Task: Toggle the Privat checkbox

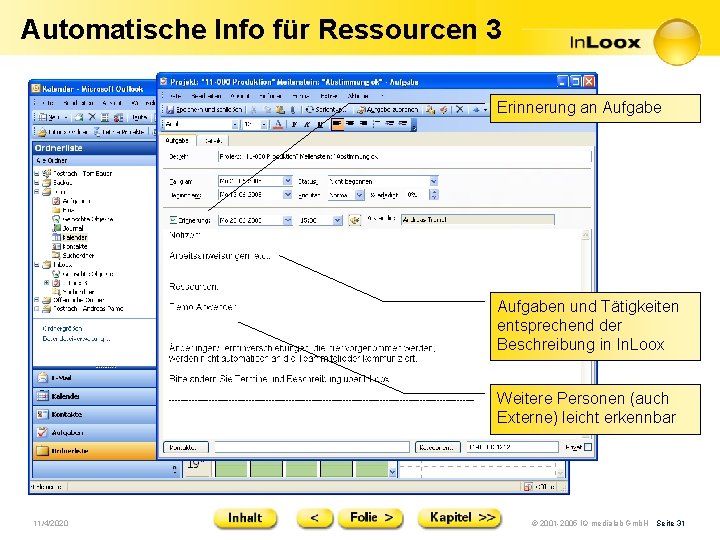Action: pyautogui.click(x=588, y=446)
